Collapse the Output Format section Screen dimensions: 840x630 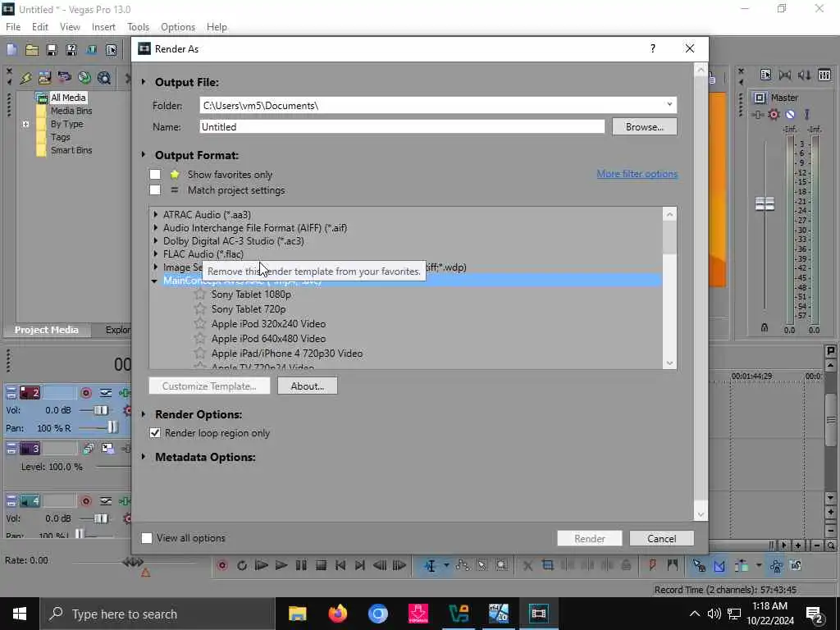click(144, 155)
